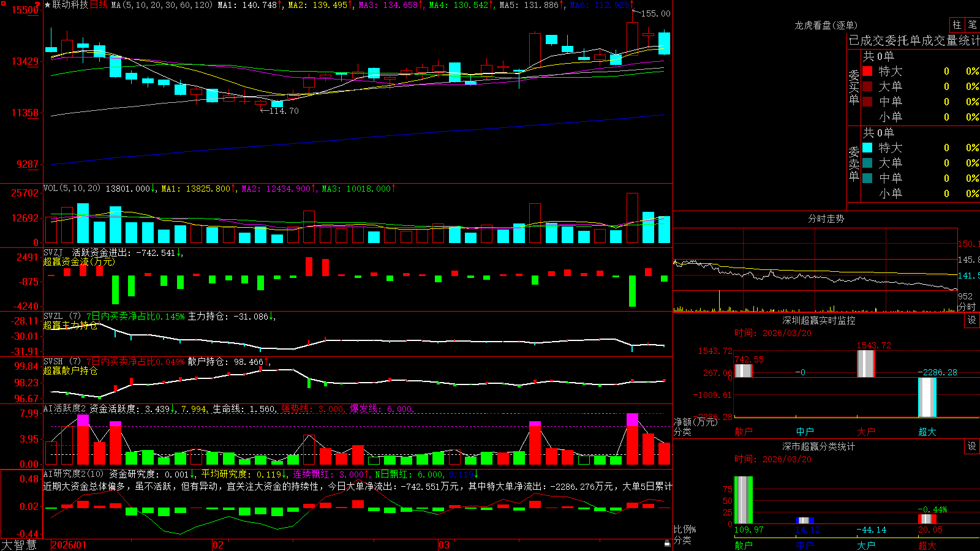Click the MA(5,10,20,30,60,120) indicator parameters
Viewport: 980px width, 551px height.
[162, 5]
